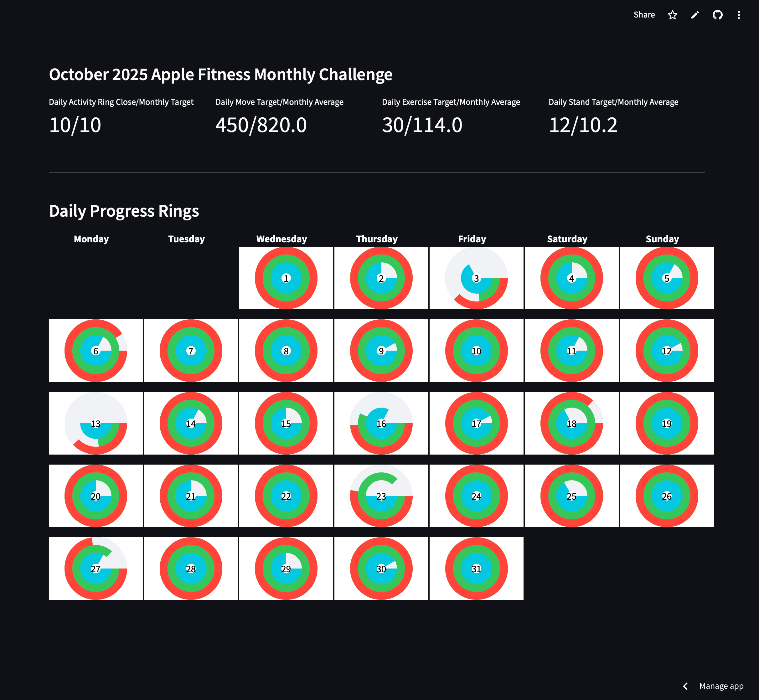This screenshot has height=700, width=759.
Task: Open the GitHub repository icon
Action: click(717, 15)
